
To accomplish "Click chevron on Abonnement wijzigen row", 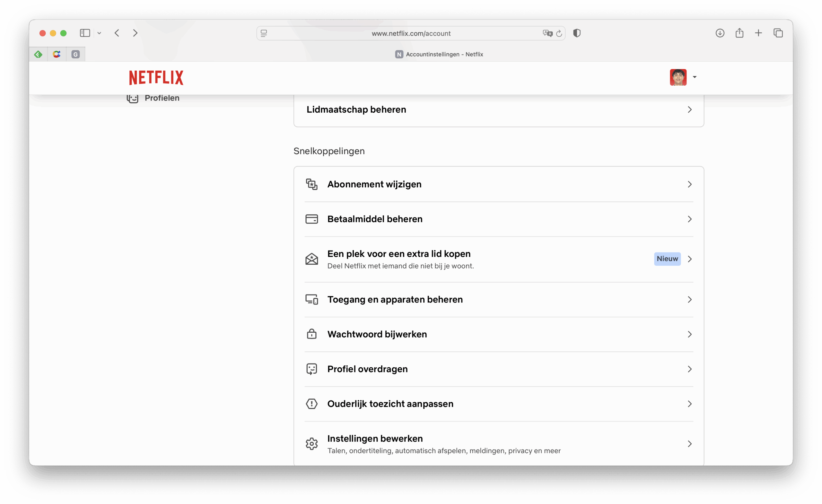I will point(690,184).
